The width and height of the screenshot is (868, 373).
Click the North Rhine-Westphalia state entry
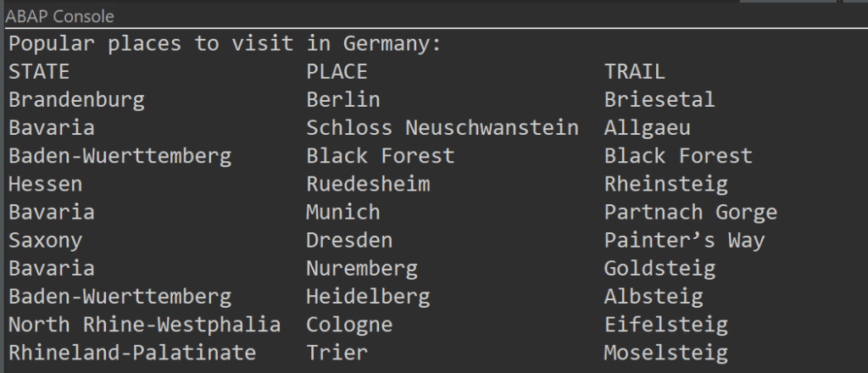[144, 325]
